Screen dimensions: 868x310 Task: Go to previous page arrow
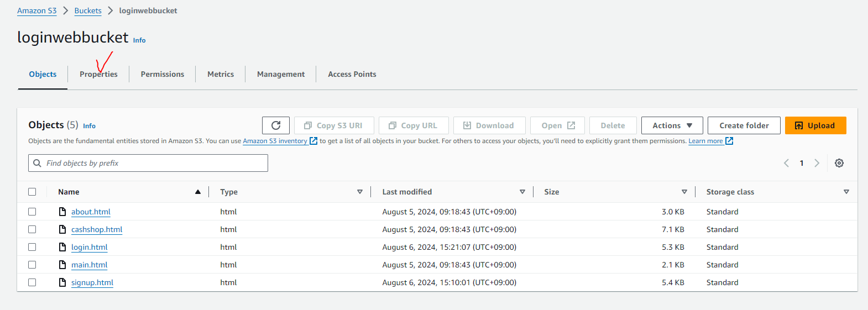(x=786, y=163)
